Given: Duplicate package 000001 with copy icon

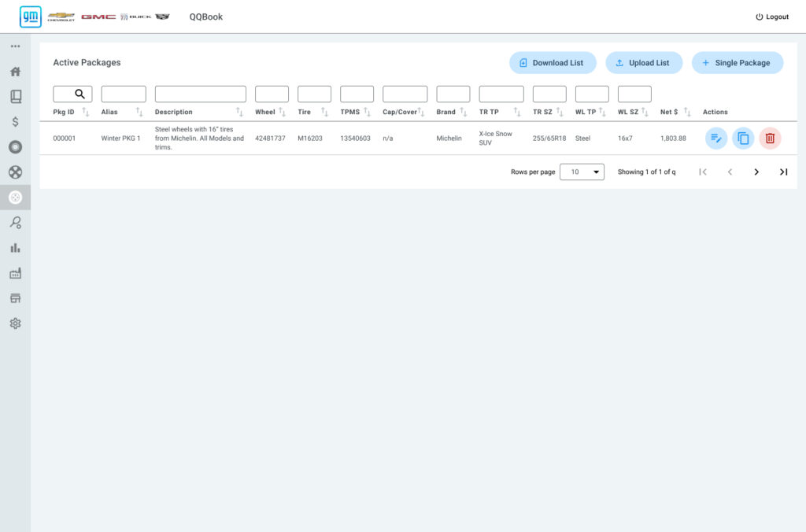Looking at the screenshot, I should 742,139.
